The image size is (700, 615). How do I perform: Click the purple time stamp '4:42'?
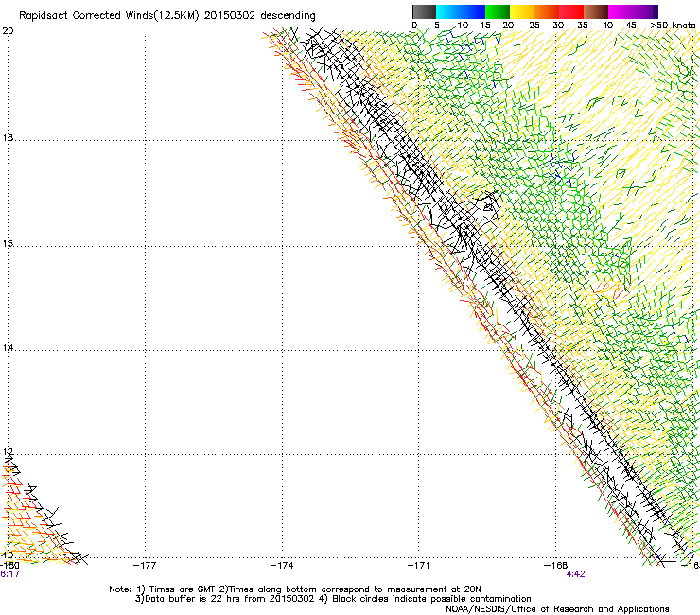point(575,574)
